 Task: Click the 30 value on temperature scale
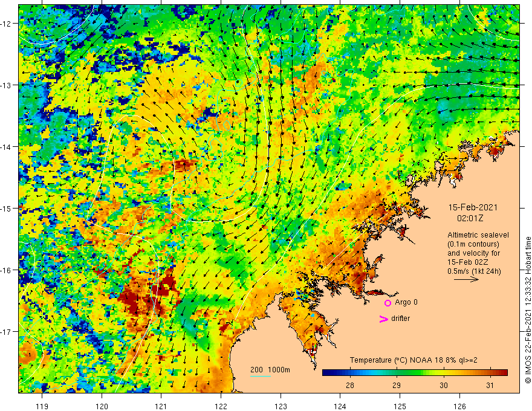point(443,385)
